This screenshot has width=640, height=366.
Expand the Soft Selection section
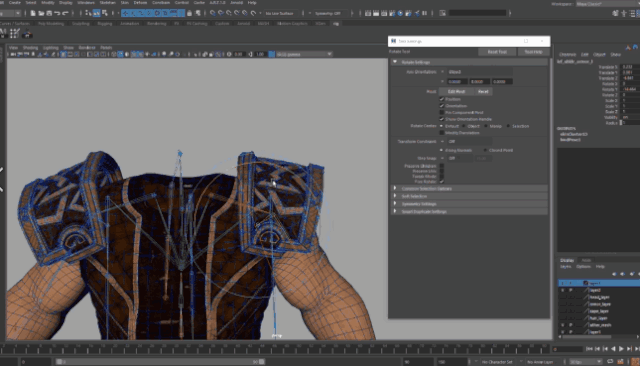(395, 196)
